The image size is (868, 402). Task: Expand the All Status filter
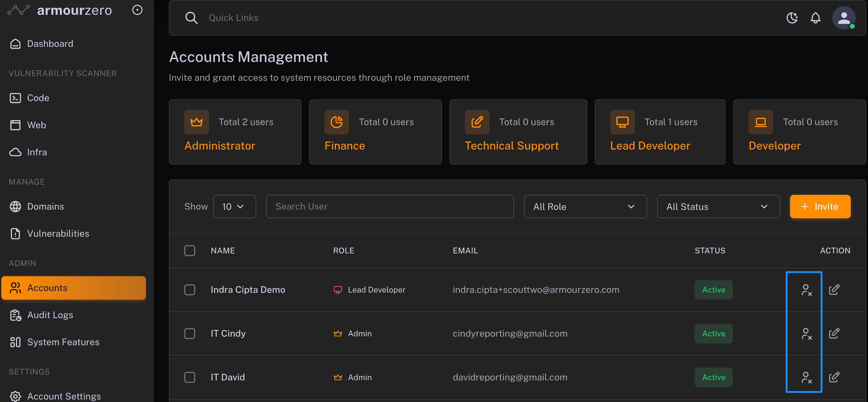pos(718,207)
